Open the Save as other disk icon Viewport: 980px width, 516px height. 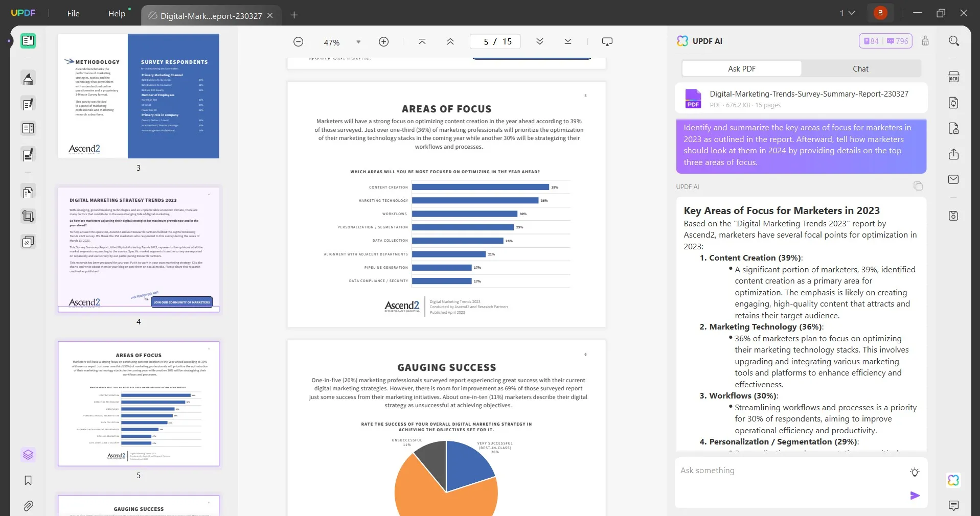[x=954, y=216]
